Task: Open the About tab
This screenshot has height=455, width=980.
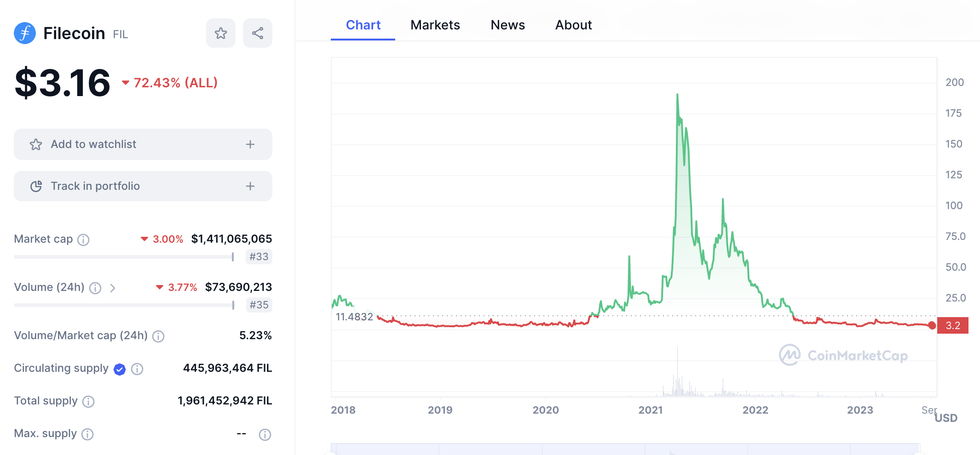Action: [x=573, y=25]
